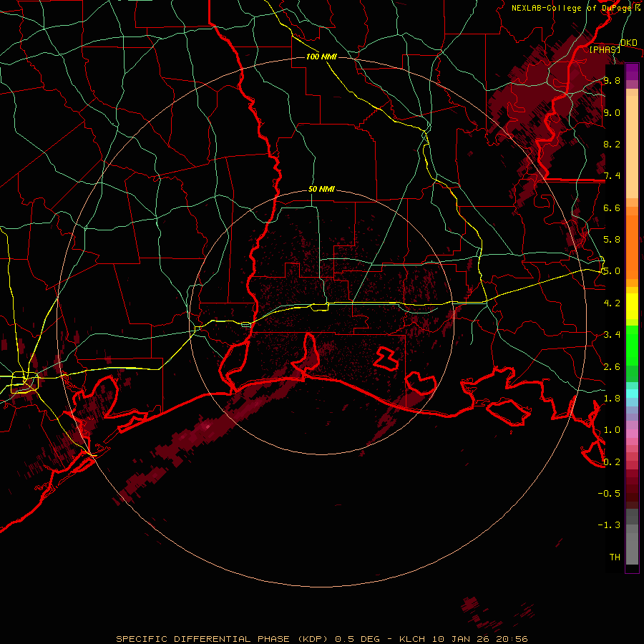The width and height of the screenshot is (644, 644).
Task: Pick the pink band near 1.0 on color bar
Action: 632,433
